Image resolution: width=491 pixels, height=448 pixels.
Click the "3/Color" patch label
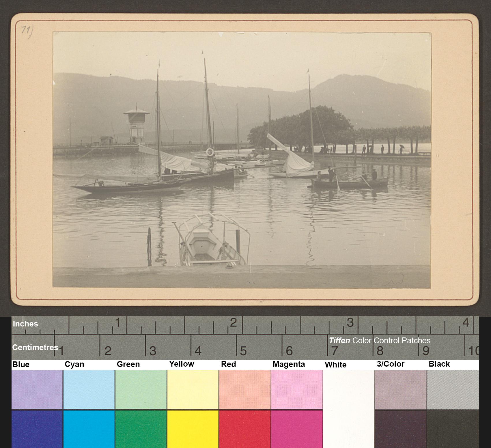click(391, 364)
